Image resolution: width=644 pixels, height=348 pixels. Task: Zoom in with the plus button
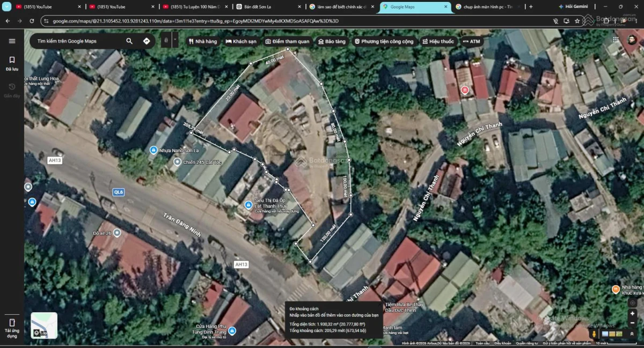(633, 313)
